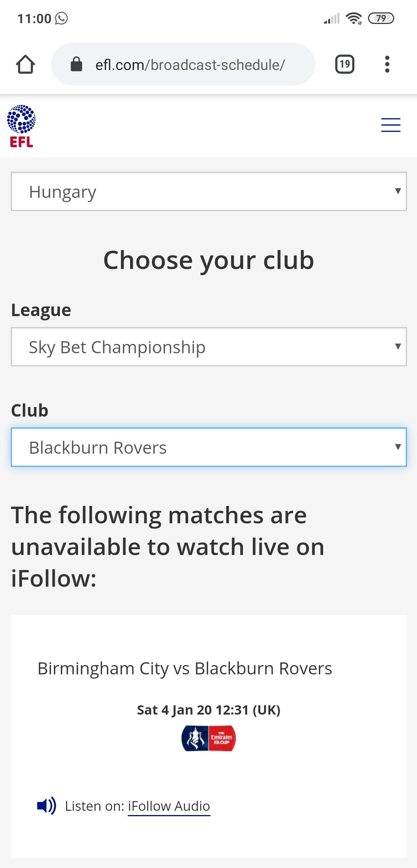
Task: Click the arrow on the country selector
Action: 398,191
